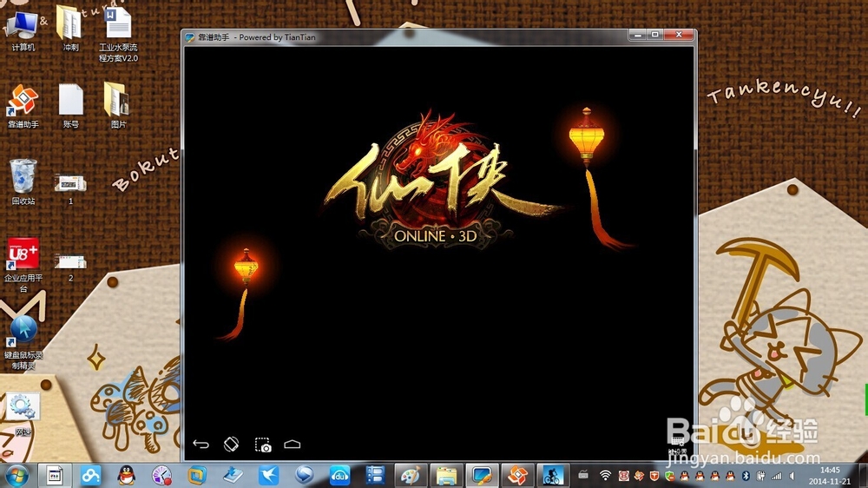Minimize the 靠谱助手 emulator window
Image resolution: width=868 pixels, height=488 pixels.
(x=637, y=35)
